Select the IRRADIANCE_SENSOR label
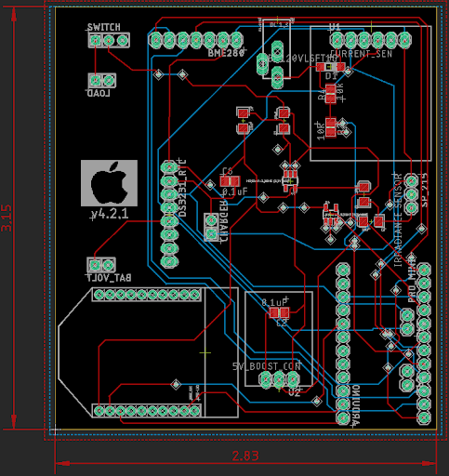The image size is (449, 476). click(x=398, y=220)
